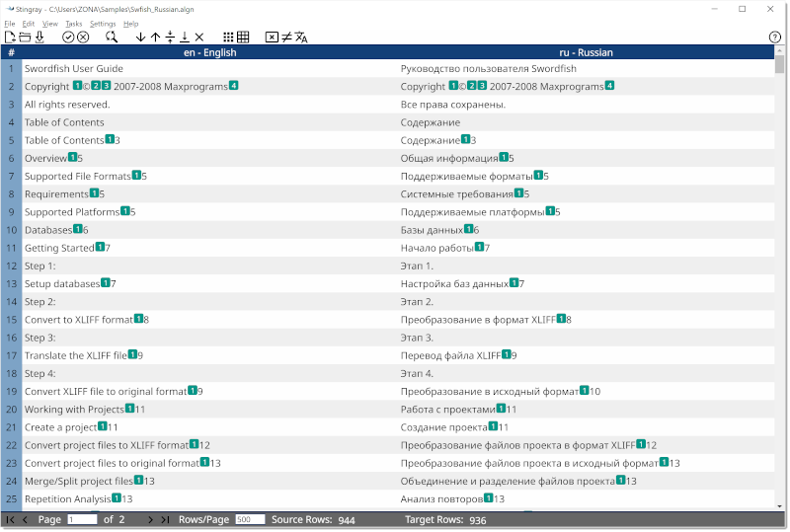Go to the previous page
Screen dimensions: 790x532
[25, 519]
